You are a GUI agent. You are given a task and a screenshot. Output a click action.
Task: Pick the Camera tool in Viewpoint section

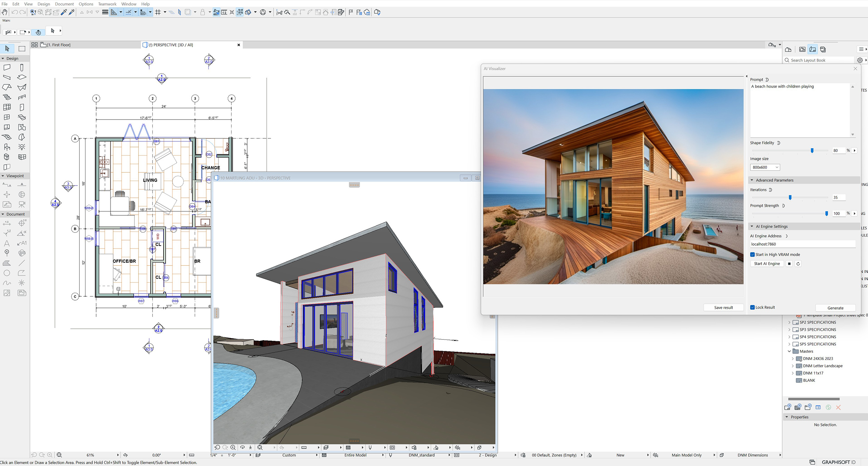pyautogui.click(x=22, y=205)
